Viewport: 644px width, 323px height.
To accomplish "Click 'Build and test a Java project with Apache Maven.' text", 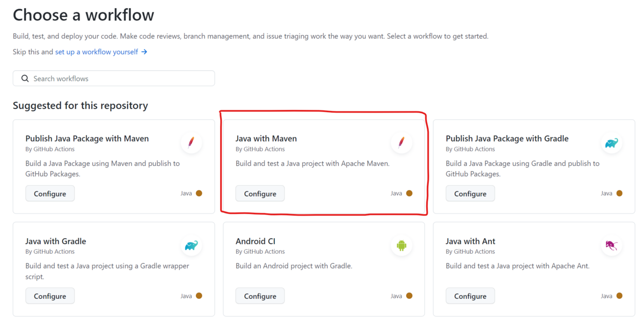I will tap(312, 164).
